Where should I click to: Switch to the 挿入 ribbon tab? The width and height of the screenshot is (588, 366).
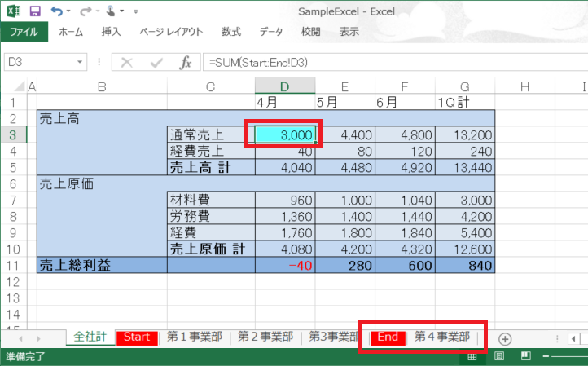(112, 32)
